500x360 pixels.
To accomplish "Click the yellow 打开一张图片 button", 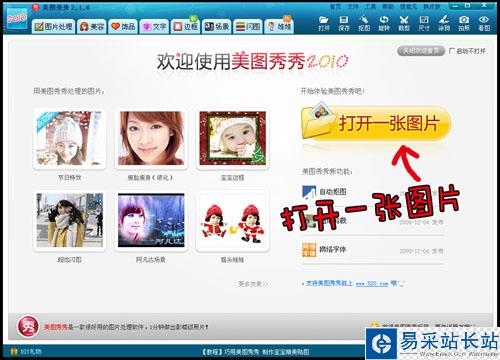I will tap(376, 123).
